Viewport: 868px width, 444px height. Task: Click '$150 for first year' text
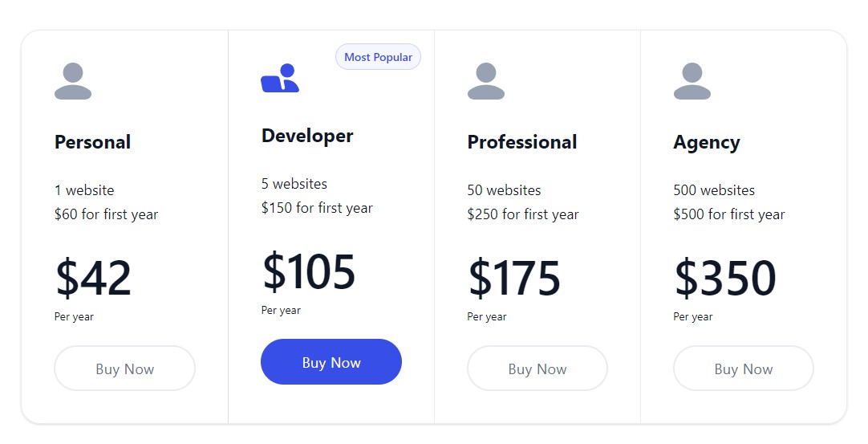coord(317,208)
